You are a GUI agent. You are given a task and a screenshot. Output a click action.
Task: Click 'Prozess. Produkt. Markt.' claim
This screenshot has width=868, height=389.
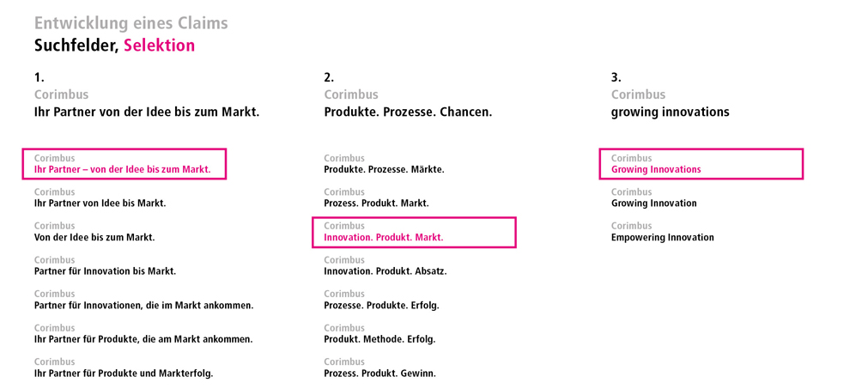tap(376, 203)
